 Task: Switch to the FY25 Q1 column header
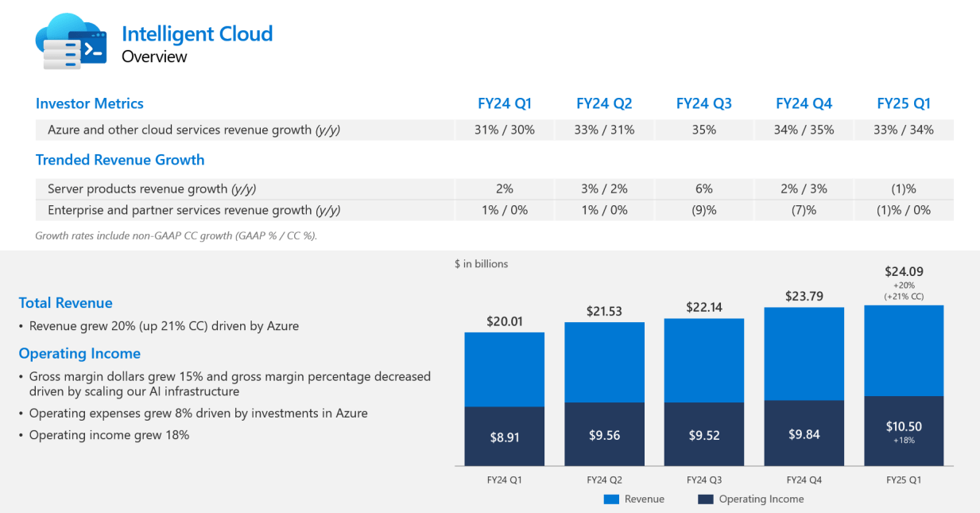click(904, 103)
